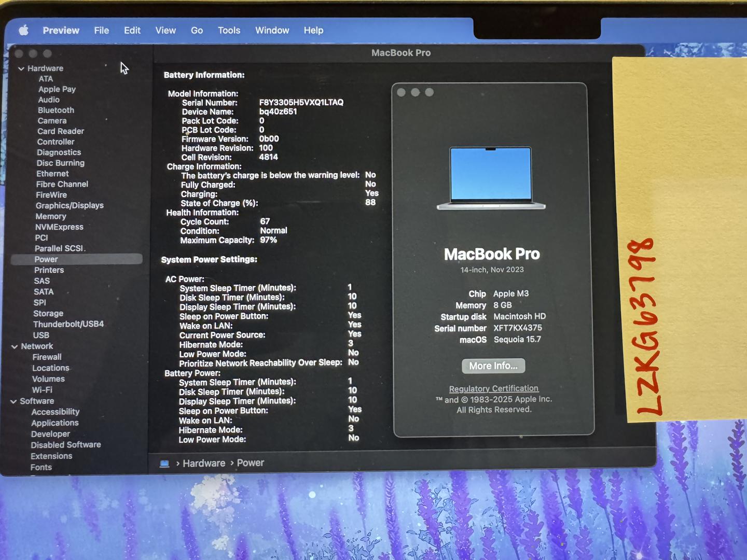Open the Window menu
Image resolution: width=747 pixels, height=560 pixels.
272,31
